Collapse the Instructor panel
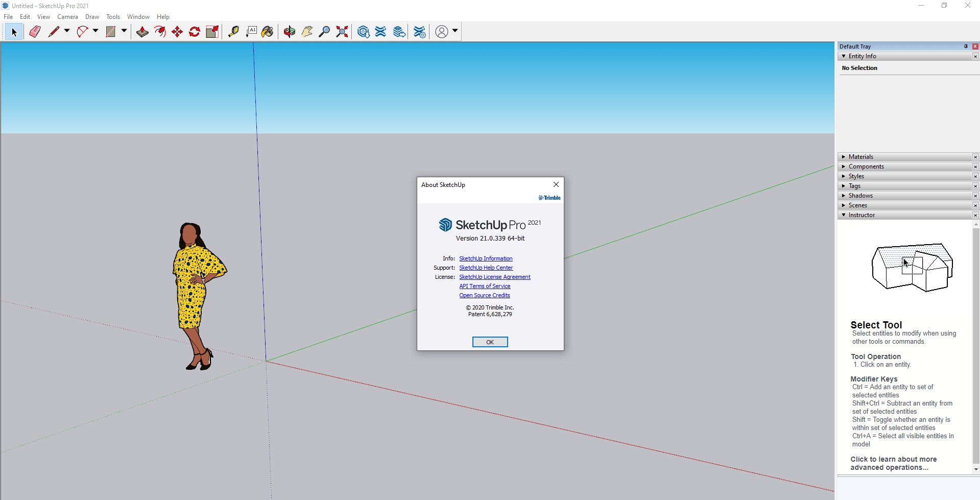The height and width of the screenshot is (500, 980). pyautogui.click(x=844, y=215)
